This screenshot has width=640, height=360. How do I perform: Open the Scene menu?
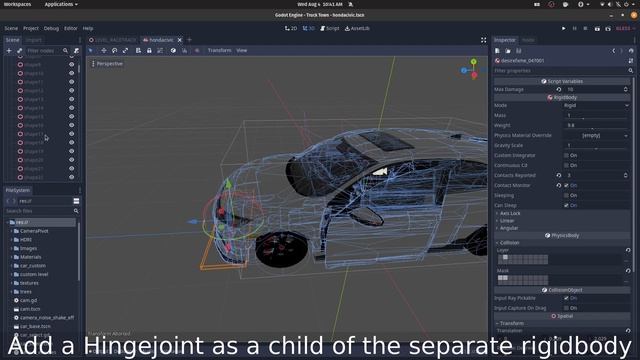pos(11,28)
